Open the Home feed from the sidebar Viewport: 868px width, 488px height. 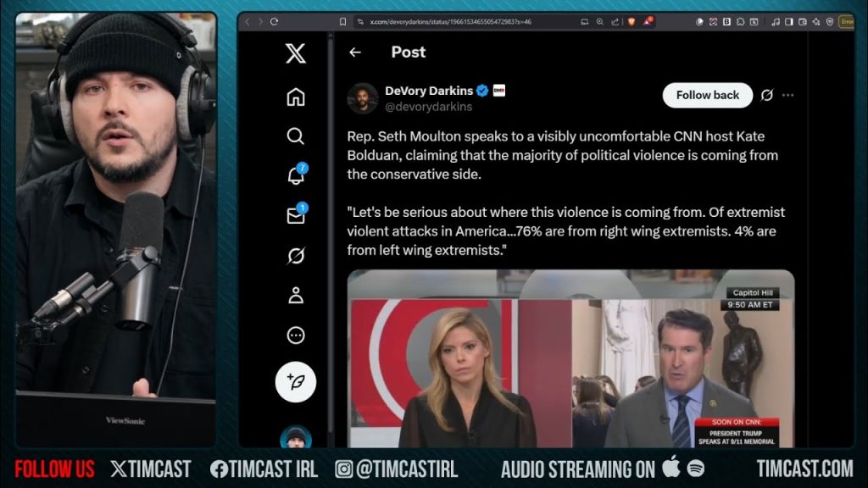295,97
